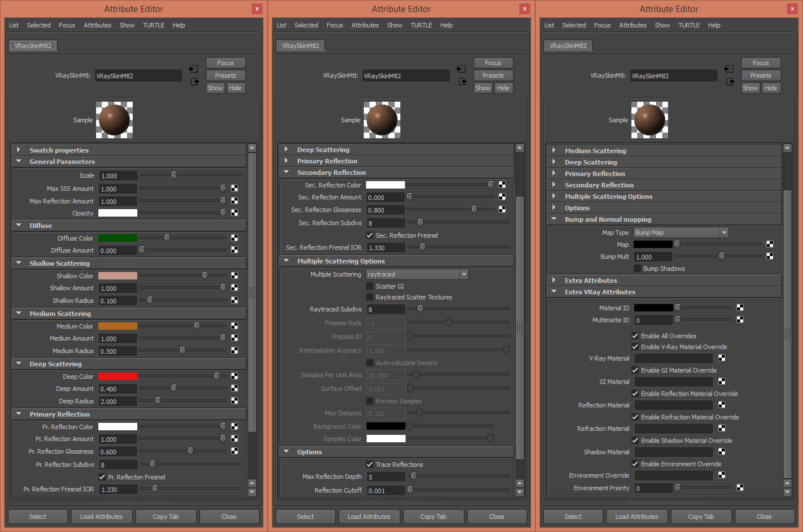
Task: Open the map icon next to Environment Override
Action: click(x=722, y=475)
